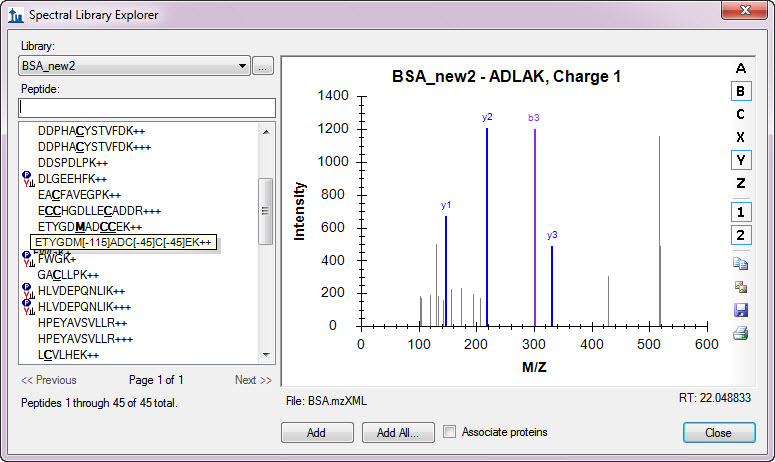The height and width of the screenshot is (462, 775).
Task: Select peptide HLVDEPQNLIK++ in list
Action: pos(82,292)
